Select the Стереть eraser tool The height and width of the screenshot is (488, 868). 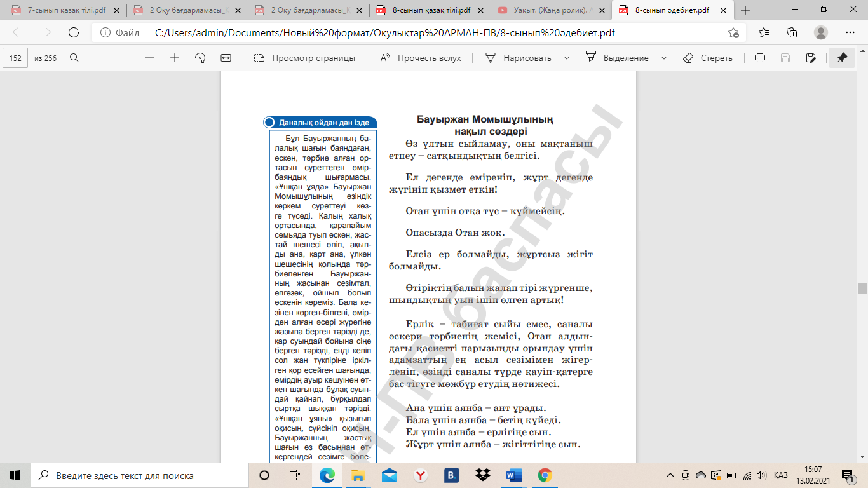click(707, 58)
